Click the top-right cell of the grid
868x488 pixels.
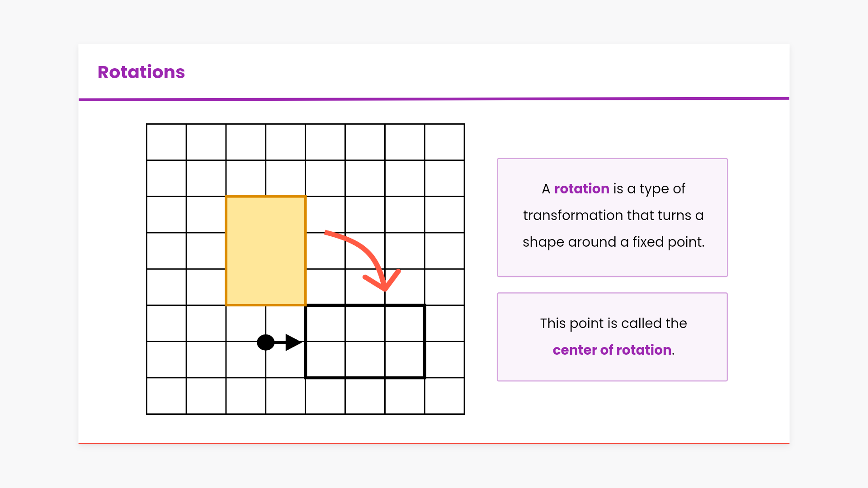pos(444,142)
